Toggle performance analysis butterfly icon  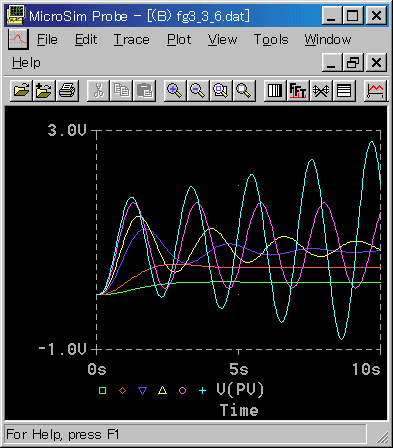click(x=321, y=90)
